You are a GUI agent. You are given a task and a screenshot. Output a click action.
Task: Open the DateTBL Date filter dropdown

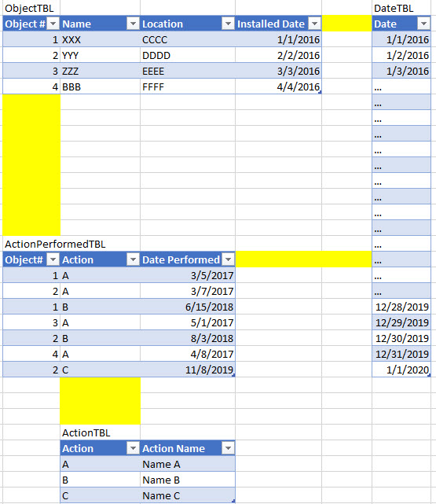pos(423,24)
